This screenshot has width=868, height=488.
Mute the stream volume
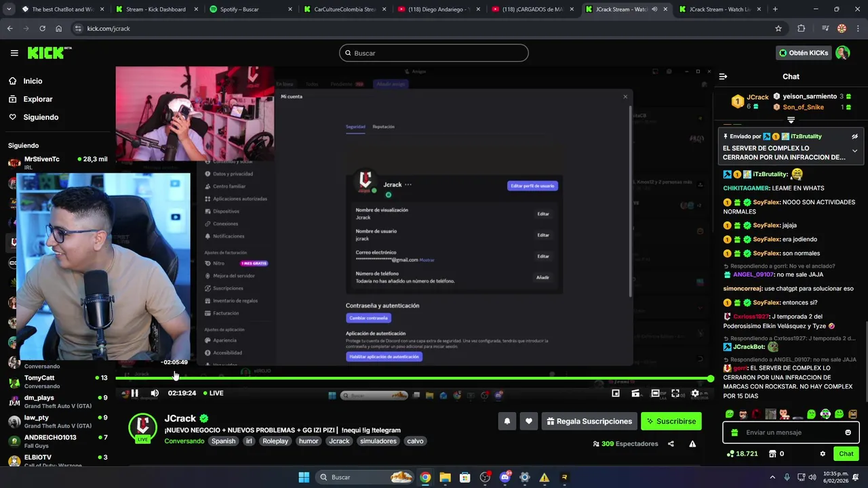pos(155,393)
